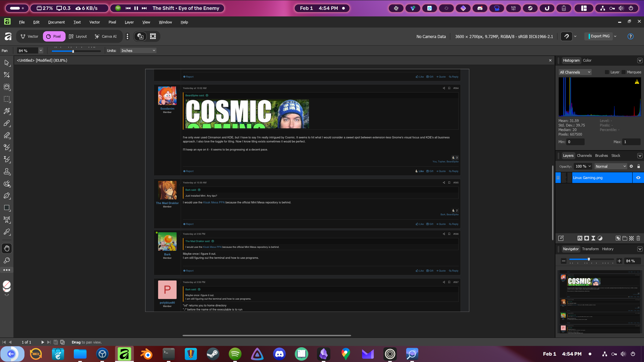Hide the Linux Gaming.png layer
The width and height of the screenshot is (644, 362).
click(638, 178)
